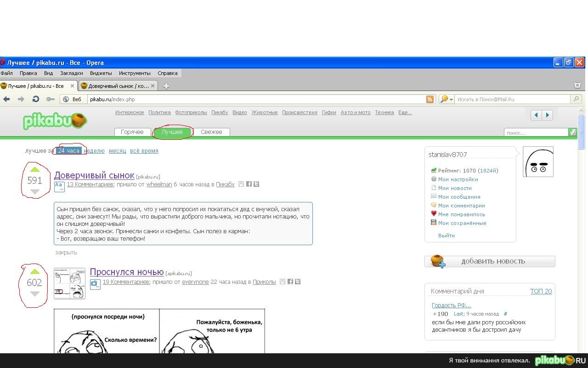Open the Правка menu
Screen dimensions: 588x368
click(x=28, y=73)
